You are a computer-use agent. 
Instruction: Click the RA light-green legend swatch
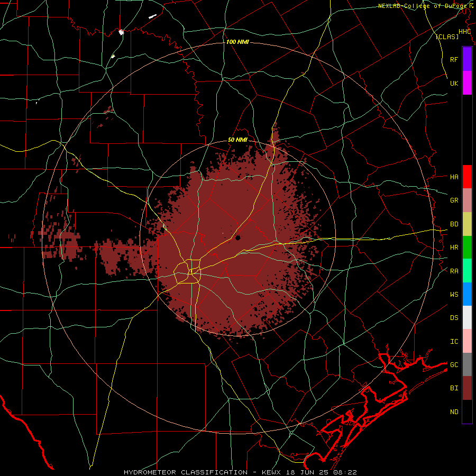[x=467, y=271]
